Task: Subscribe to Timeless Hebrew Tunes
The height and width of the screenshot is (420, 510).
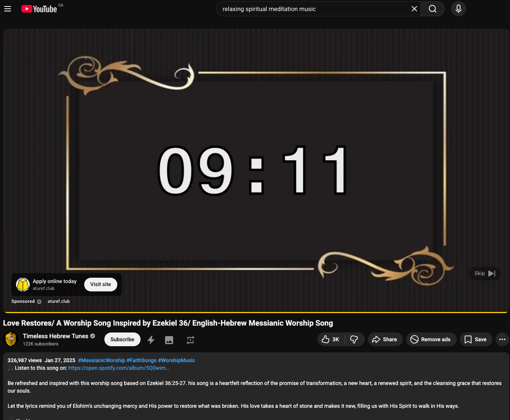Action: point(122,339)
